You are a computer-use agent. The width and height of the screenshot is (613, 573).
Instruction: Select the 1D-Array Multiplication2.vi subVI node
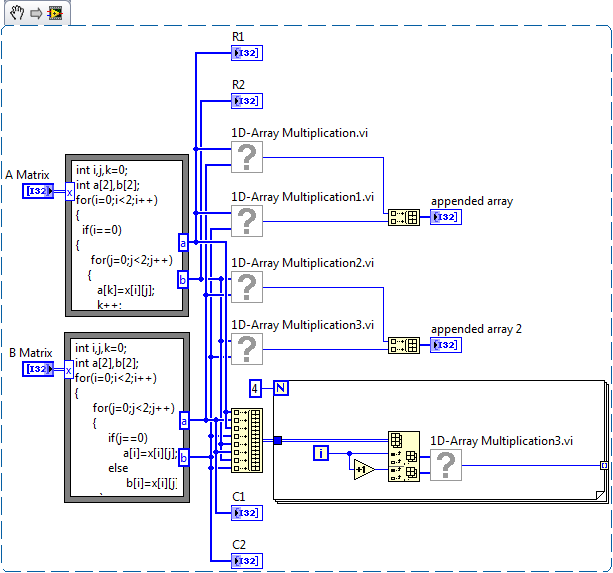247,286
